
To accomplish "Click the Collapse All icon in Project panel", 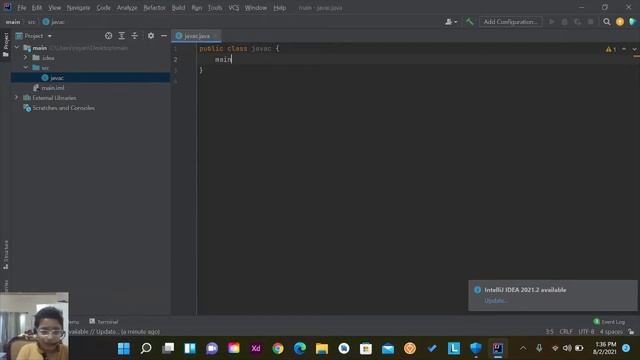I will click(135, 36).
